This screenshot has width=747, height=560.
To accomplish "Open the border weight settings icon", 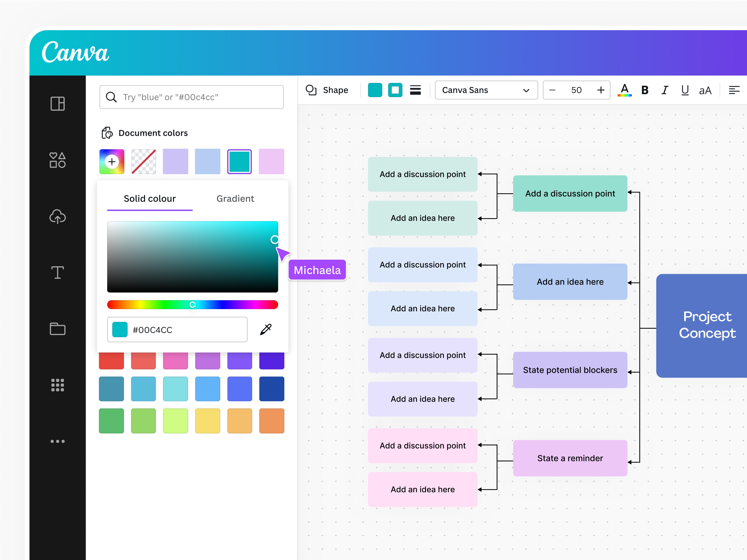I will click(x=415, y=90).
